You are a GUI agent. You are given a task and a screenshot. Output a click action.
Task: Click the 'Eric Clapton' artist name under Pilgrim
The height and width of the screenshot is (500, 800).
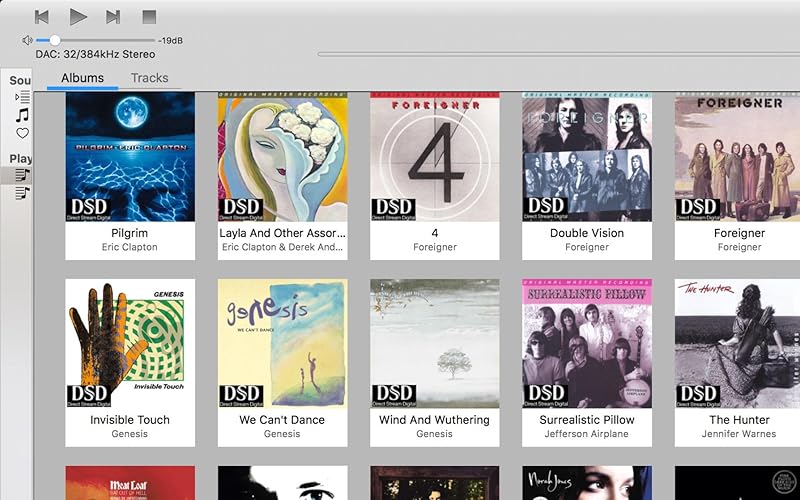point(130,247)
